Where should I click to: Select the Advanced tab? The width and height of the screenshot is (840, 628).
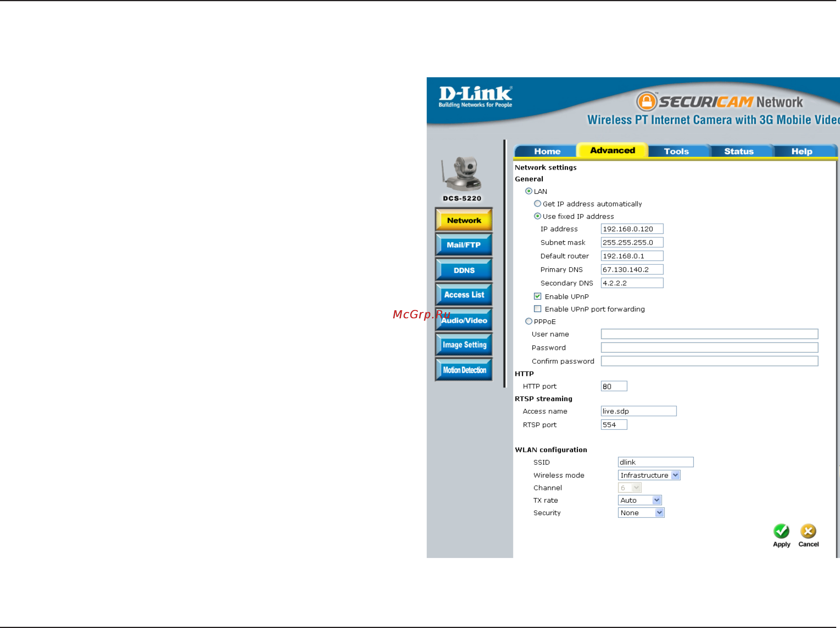[x=612, y=150]
